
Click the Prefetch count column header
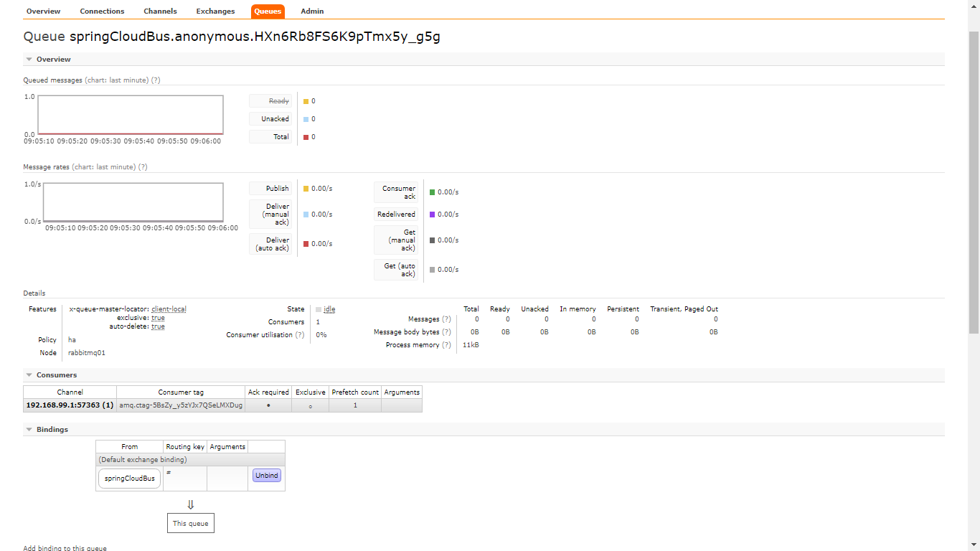[x=355, y=392]
